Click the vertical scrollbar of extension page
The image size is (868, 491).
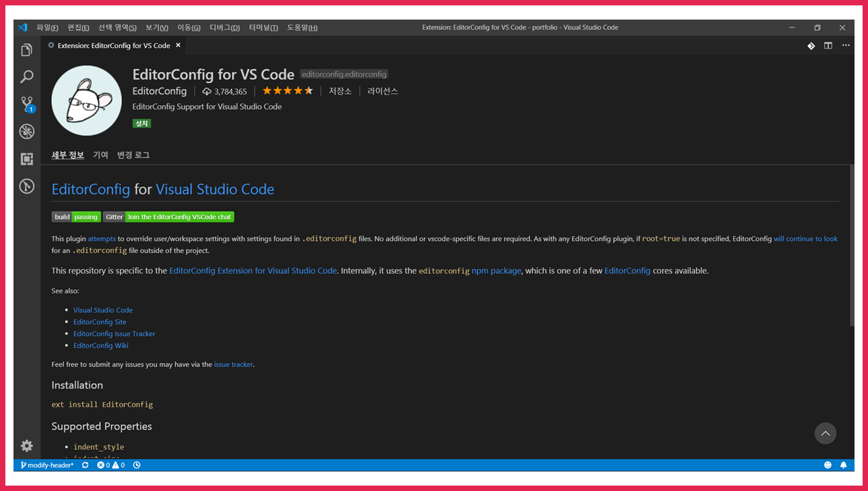tap(852, 246)
